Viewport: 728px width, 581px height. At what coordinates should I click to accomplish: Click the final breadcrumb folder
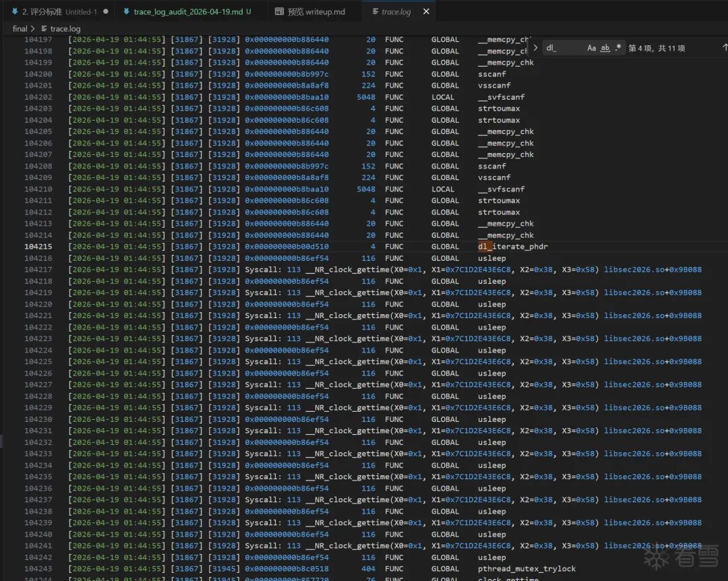[x=20, y=29]
